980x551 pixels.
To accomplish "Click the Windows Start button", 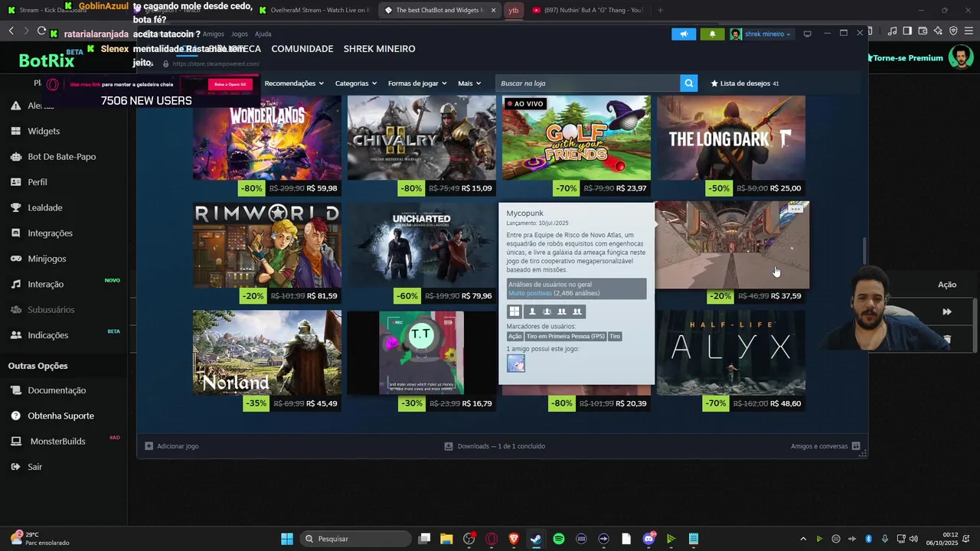I will tap(287, 539).
